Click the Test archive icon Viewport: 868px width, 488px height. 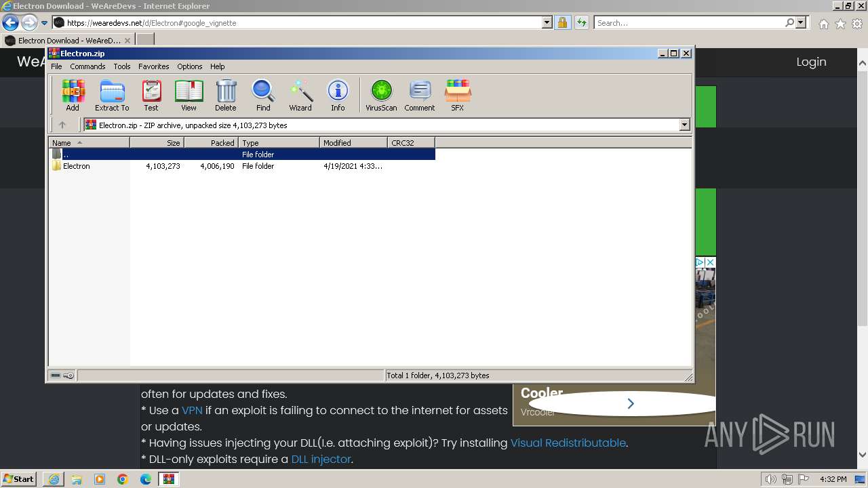point(151,95)
